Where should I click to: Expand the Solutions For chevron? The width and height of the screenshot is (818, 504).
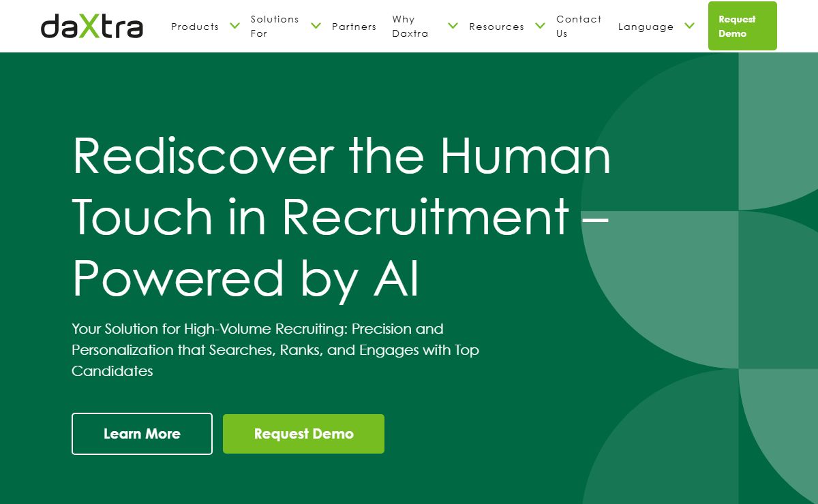316,26
